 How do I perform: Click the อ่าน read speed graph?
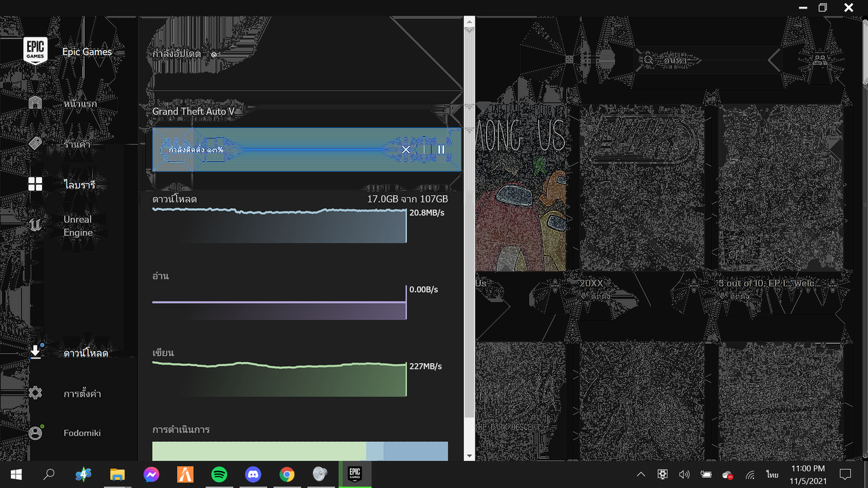click(x=279, y=302)
